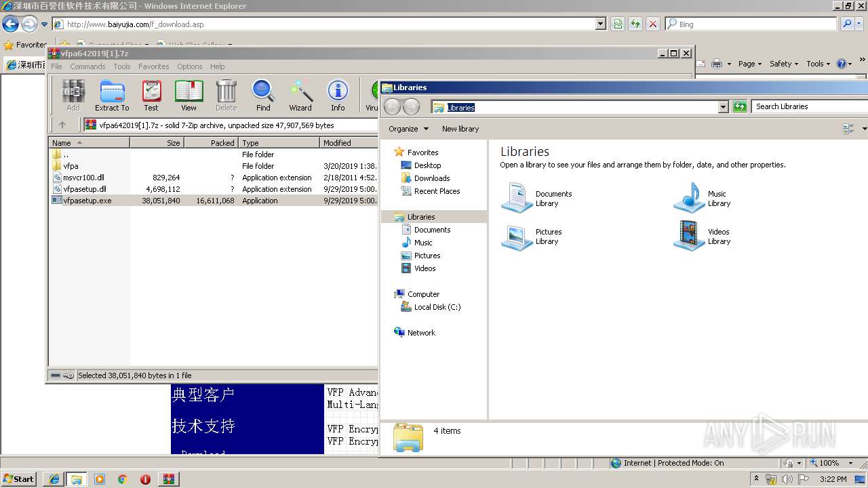Click the Opera taskbar icon
The height and width of the screenshot is (488, 868).
pyautogui.click(x=145, y=479)
